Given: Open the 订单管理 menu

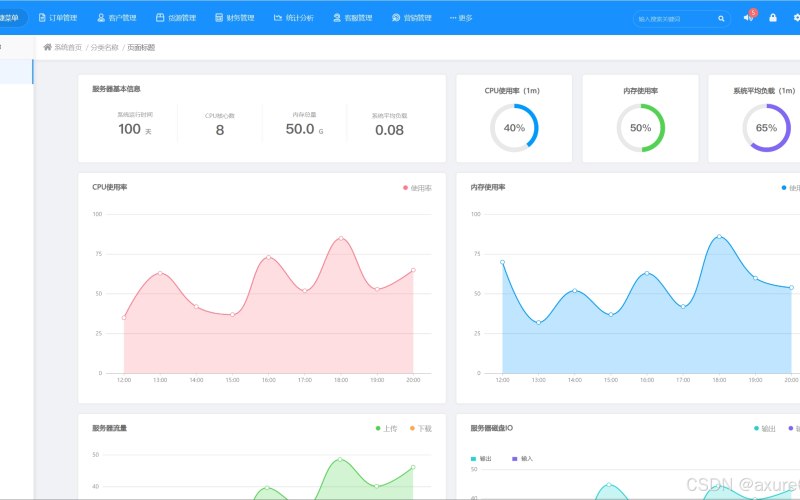Looking at the screenshot, I should (x=58, y=18).
